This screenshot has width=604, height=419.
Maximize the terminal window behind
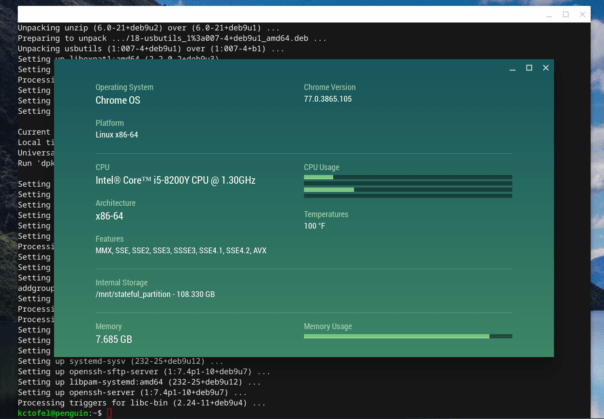[x=566, y=14]
